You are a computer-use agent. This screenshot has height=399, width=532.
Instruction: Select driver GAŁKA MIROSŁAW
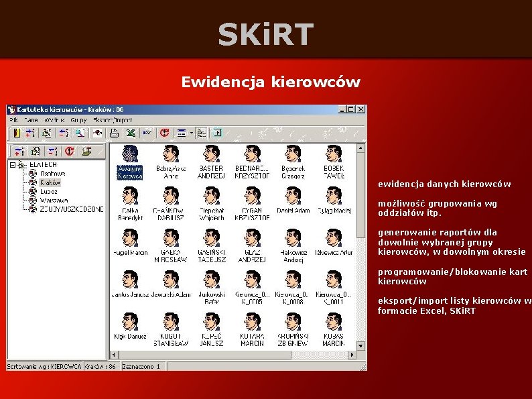click(x=171, y=246)
